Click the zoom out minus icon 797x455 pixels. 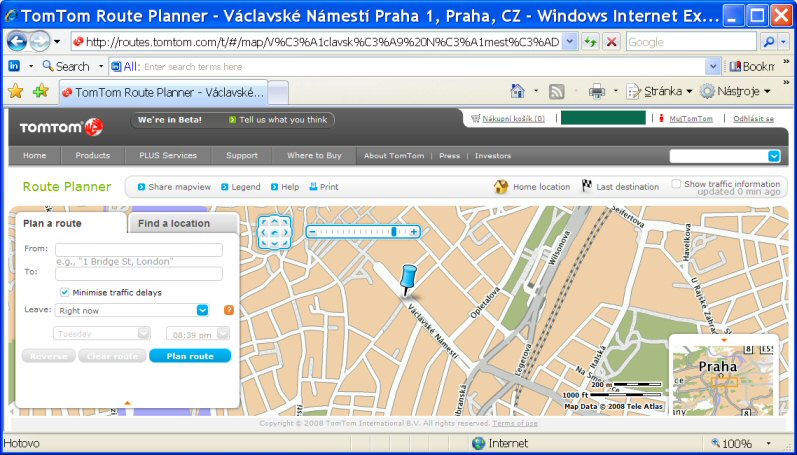pos(312,231)
